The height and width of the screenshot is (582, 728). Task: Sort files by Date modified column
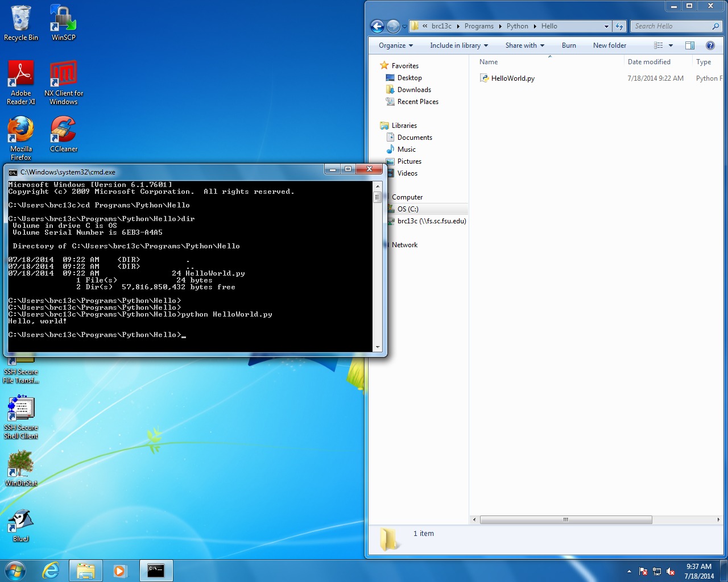click(x=649, y=62)
